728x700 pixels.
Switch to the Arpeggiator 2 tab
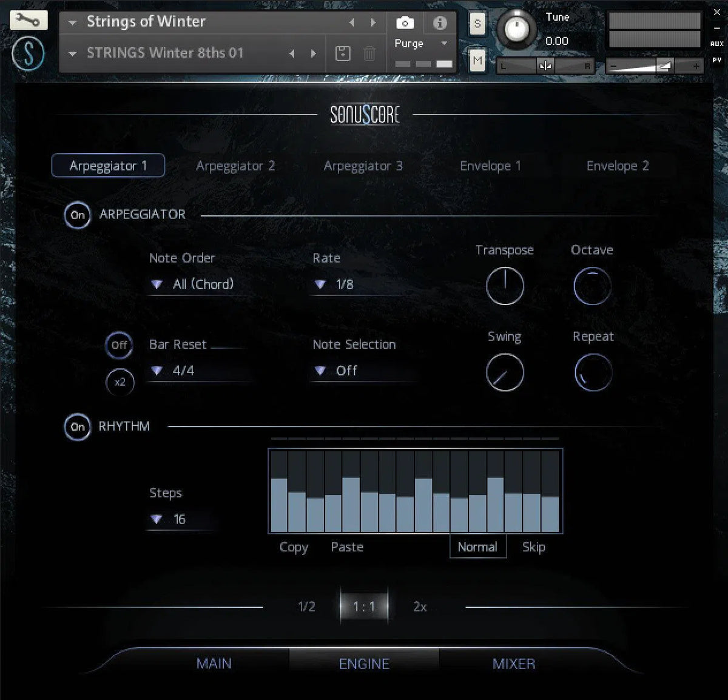[x=236, y=166]
